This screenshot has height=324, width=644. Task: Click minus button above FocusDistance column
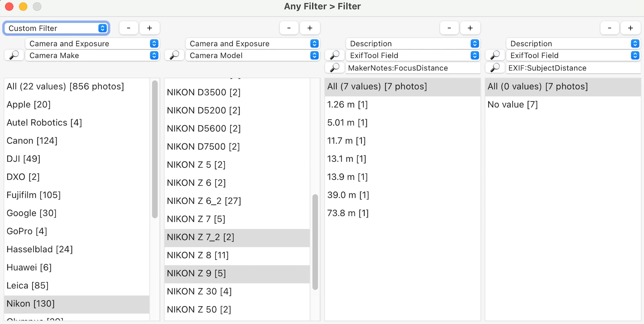[449, 28]
